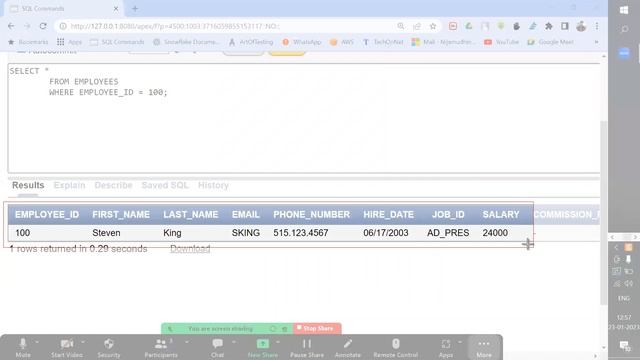Click the red Stop Share button

(x=317, y=328)
